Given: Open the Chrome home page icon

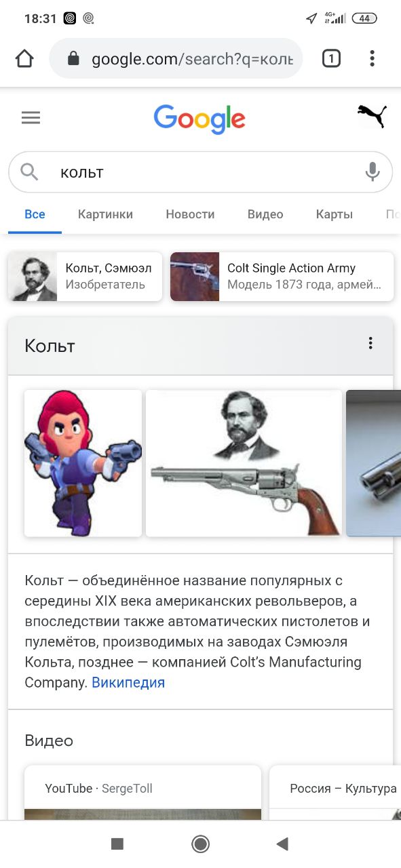Looking at the screenshot, I should coord(24,59).
